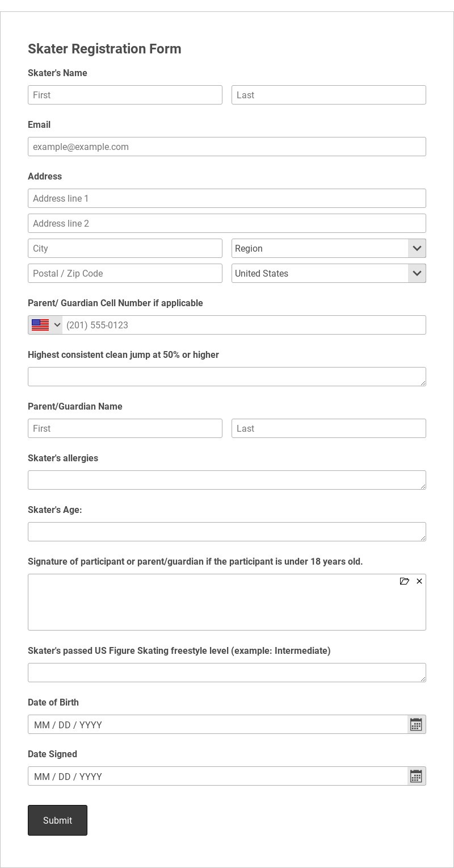Focus Parent/Guardian First name field
The image size is (454, 868).
[x=125, y=428]
